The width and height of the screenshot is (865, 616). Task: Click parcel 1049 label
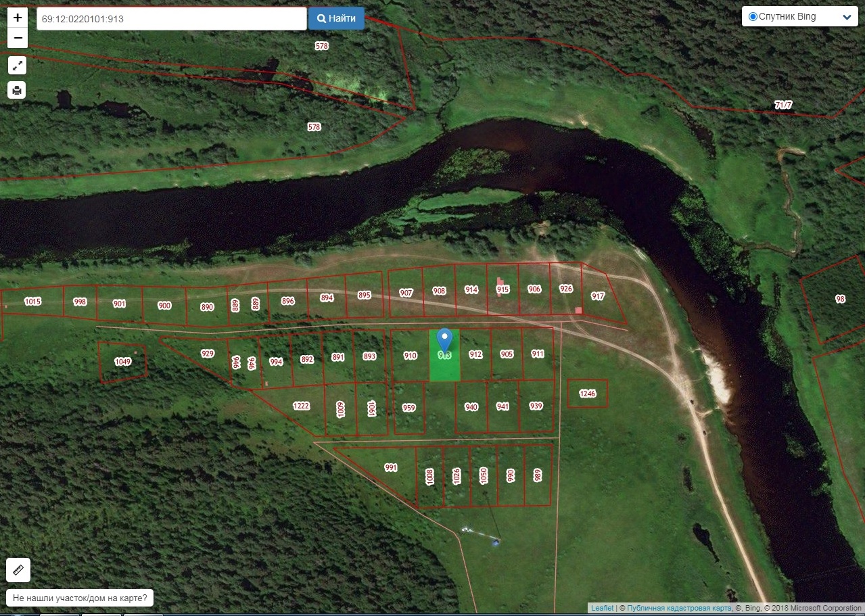[122, 362]
